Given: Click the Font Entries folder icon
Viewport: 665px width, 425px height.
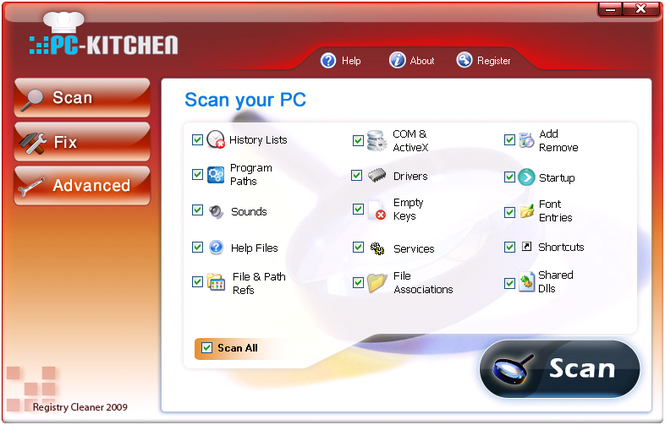Looking at the screenshot, I should point(527,211).
